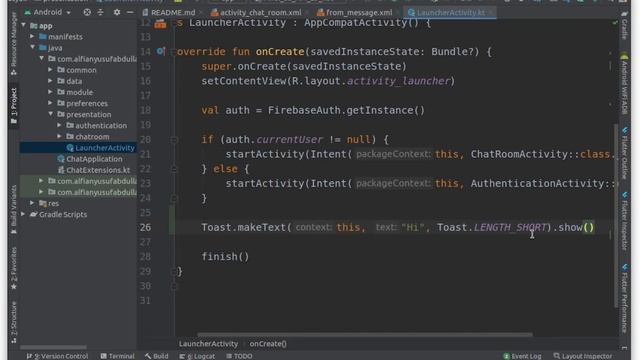640x360 pixels.
Task: Click the scroll-from-source target icon
Action: pos(87,12)
